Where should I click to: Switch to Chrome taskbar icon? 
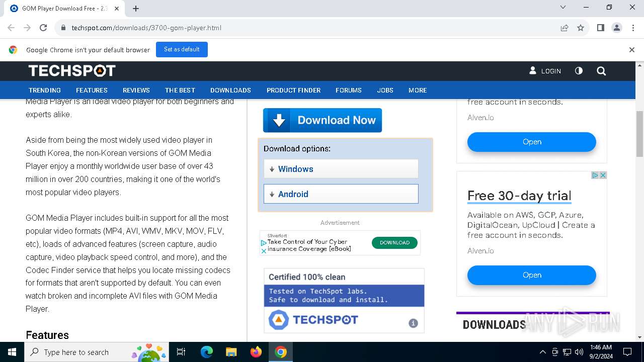click(x=281, y=352)
